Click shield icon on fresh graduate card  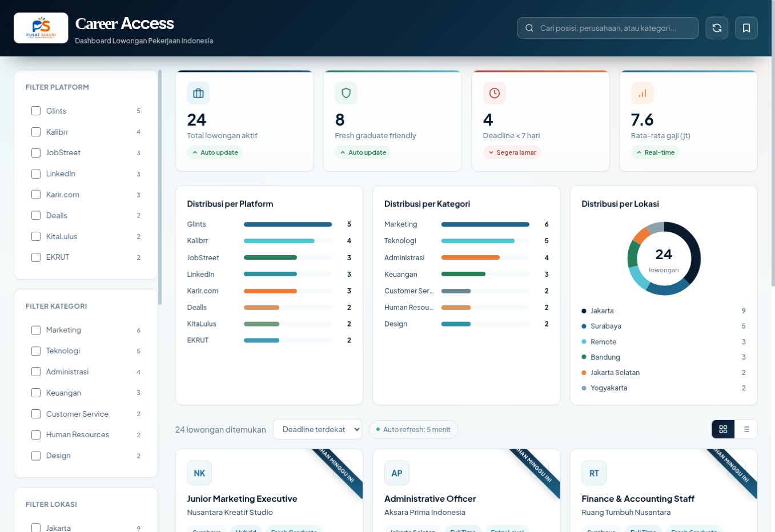point(346,93)
